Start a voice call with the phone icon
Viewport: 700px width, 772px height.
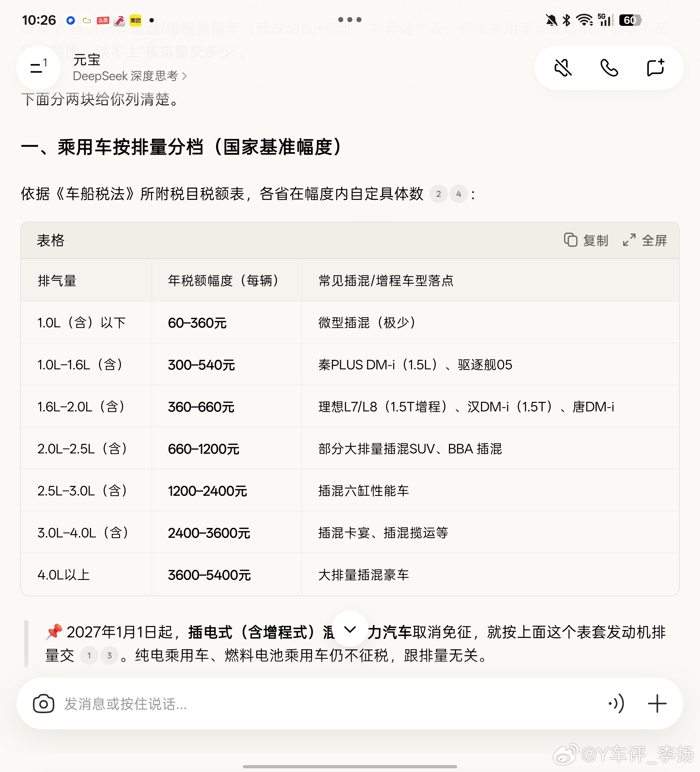click(x=609, y=68)
